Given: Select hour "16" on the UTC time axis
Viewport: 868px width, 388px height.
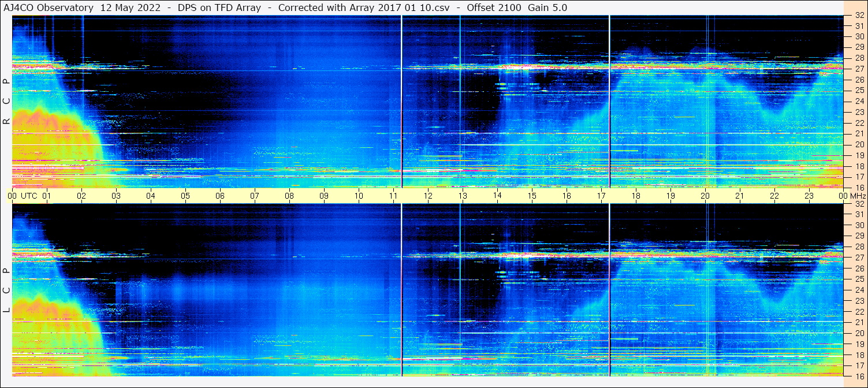Looking at the screenshot, I should pos(567,196).
